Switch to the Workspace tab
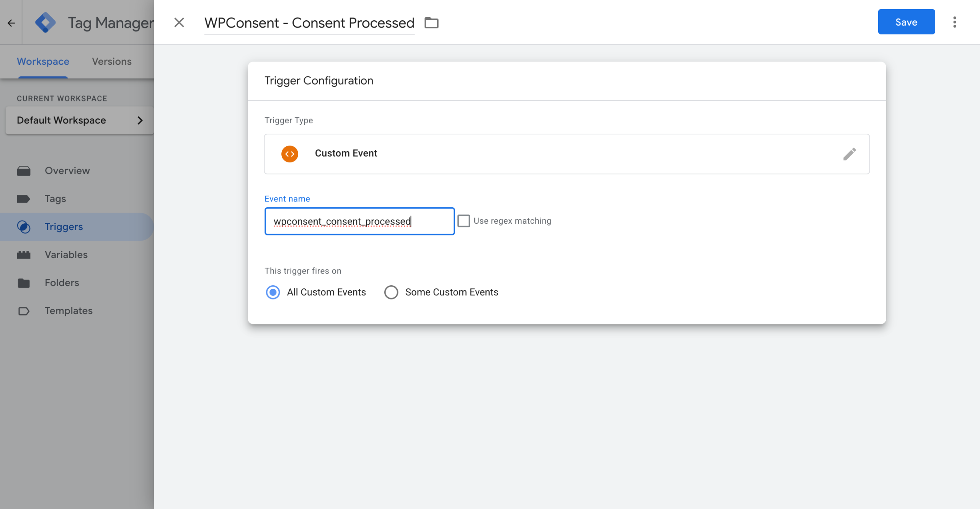 pyautogui.click(x=43, y=61)
